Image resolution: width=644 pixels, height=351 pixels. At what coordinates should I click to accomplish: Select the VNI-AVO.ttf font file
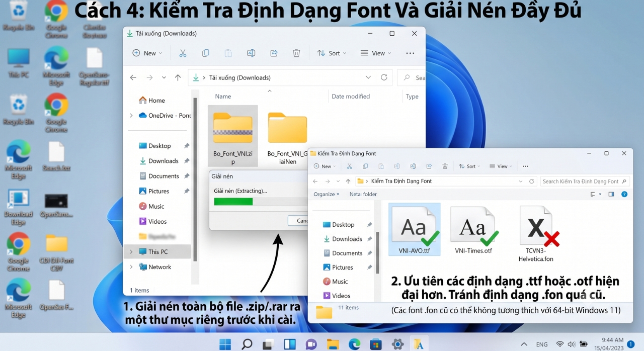pyautogui.click(x=415, y=229)
